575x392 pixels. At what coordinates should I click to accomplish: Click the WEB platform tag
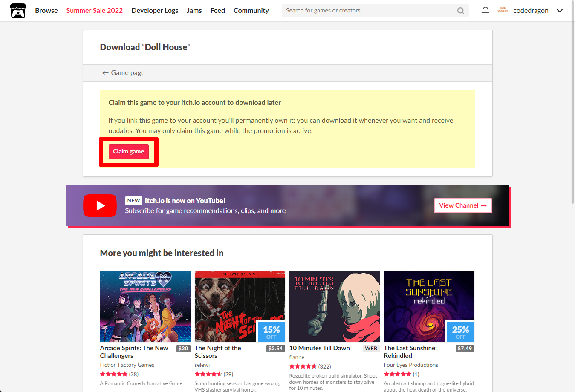click(371, 349)
